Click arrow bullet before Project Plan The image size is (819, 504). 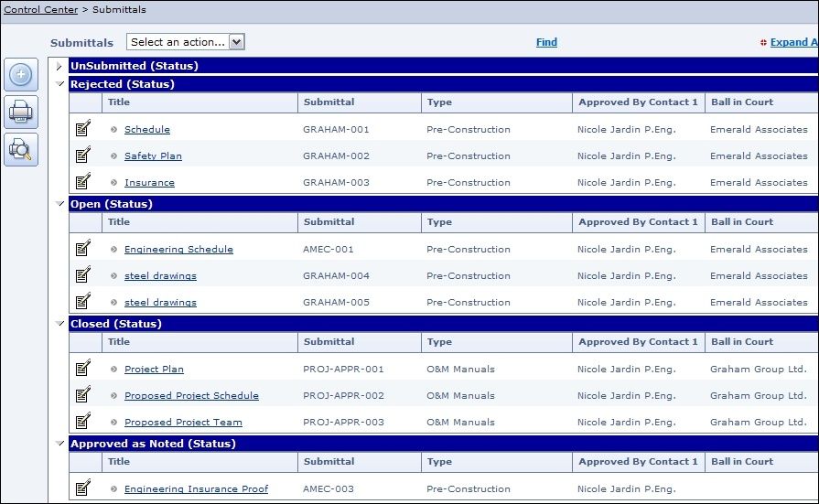pyautogui.click(x=113, y=370)
